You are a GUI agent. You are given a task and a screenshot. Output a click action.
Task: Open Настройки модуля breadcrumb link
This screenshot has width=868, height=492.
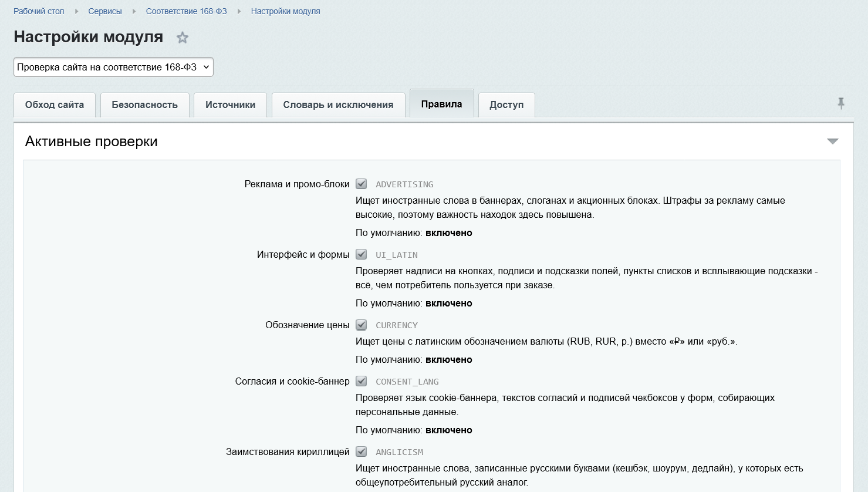[x=286, y=11]
